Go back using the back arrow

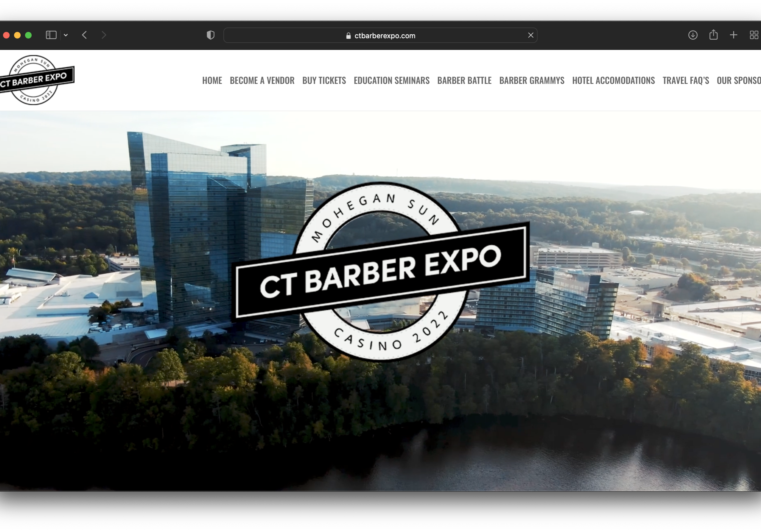coord(84,35)
